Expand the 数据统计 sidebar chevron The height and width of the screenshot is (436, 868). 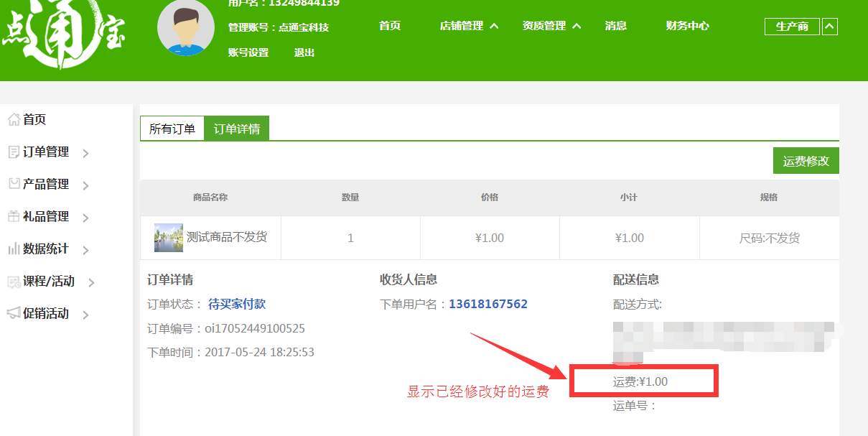coord(85,250)
